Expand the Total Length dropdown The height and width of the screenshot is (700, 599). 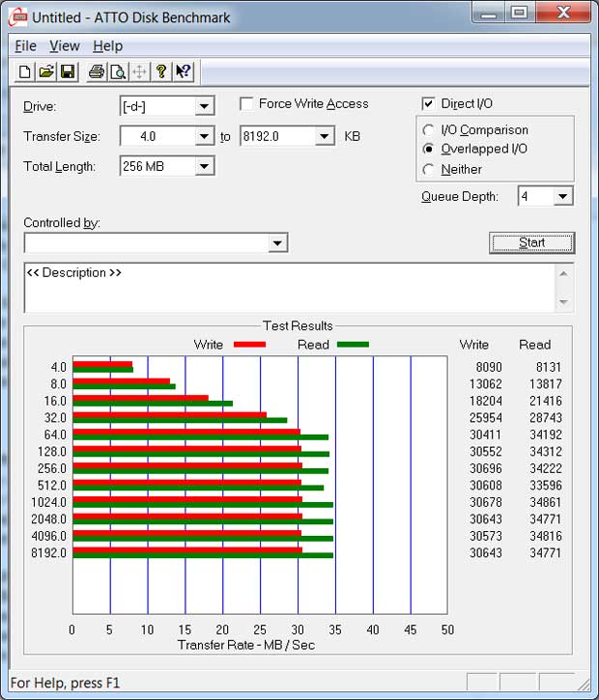pyautogui.click(x=204, y=167)
